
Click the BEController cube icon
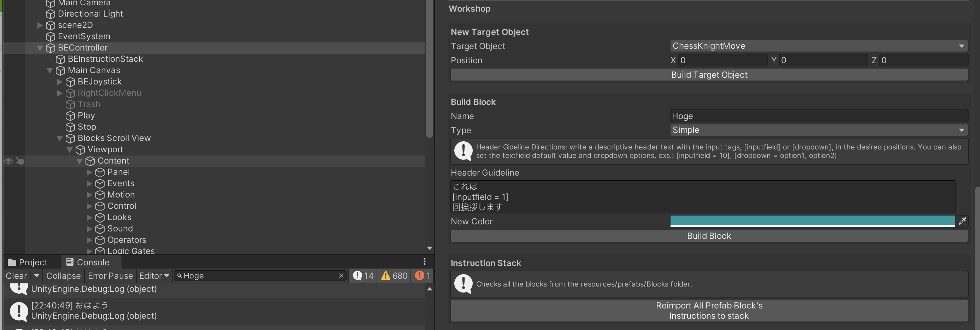[x=50, y=48]
